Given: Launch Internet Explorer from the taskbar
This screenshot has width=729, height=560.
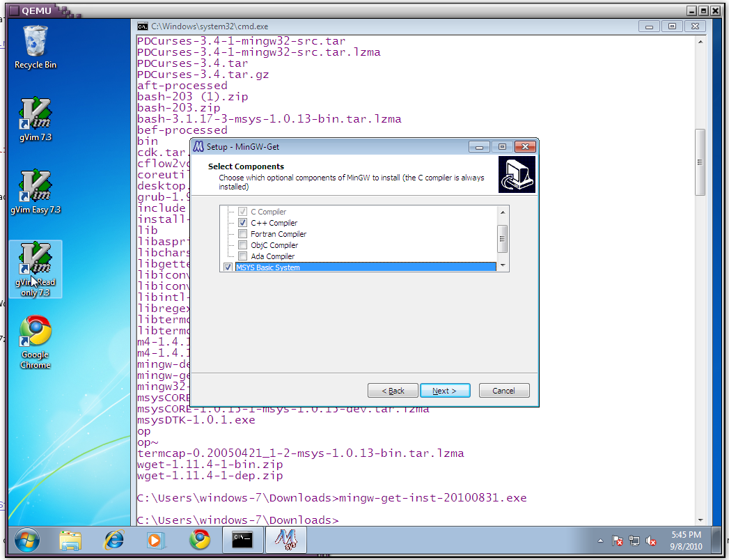Looking at the screenshot, I should (x=113, y=540).
